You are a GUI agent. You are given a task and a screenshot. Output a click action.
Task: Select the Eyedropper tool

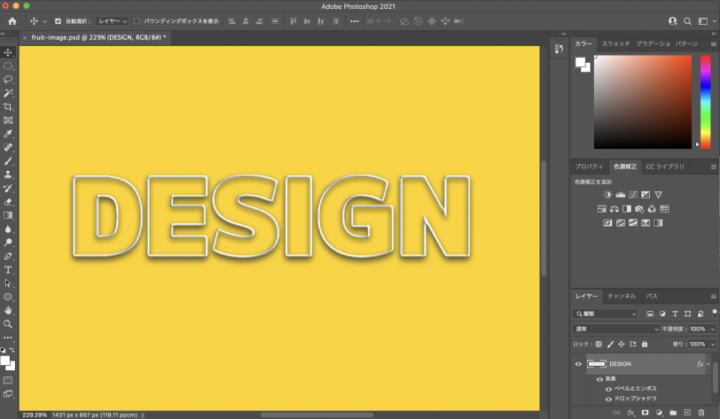pos(8,134)
